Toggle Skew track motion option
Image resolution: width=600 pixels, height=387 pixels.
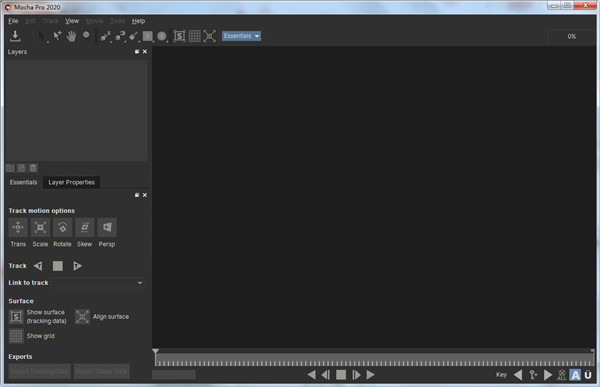(85, 227)
